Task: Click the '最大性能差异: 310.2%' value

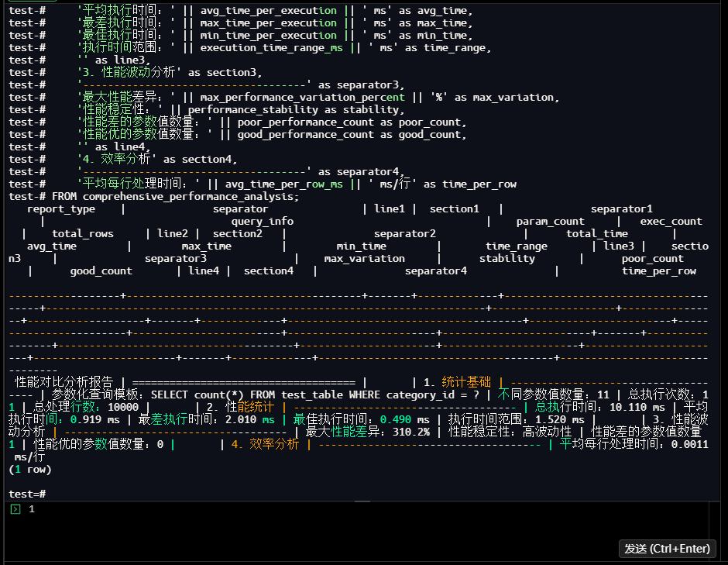Action: 368,432
